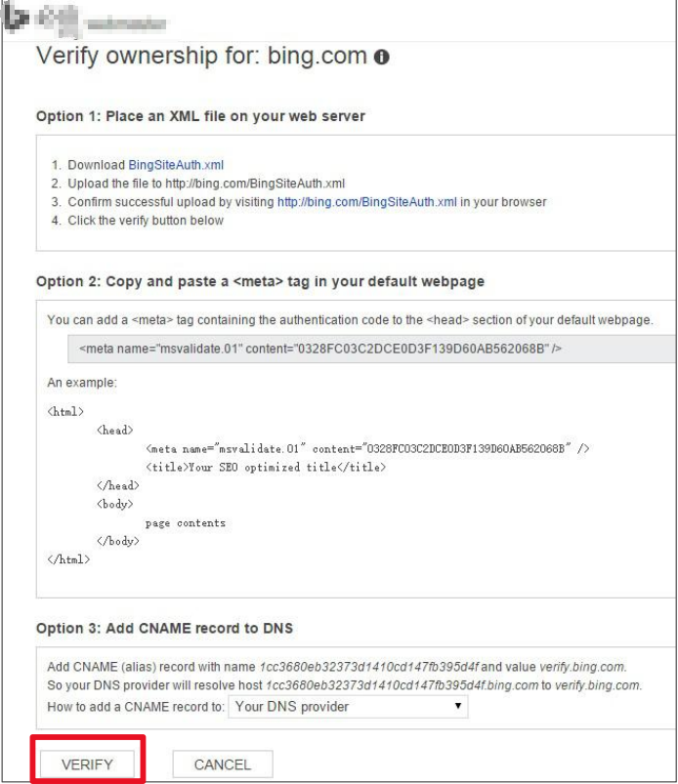This screenshot has height=784, width=678.
Task: Click 'page contents' in the example body
Action: pos(186,522)
